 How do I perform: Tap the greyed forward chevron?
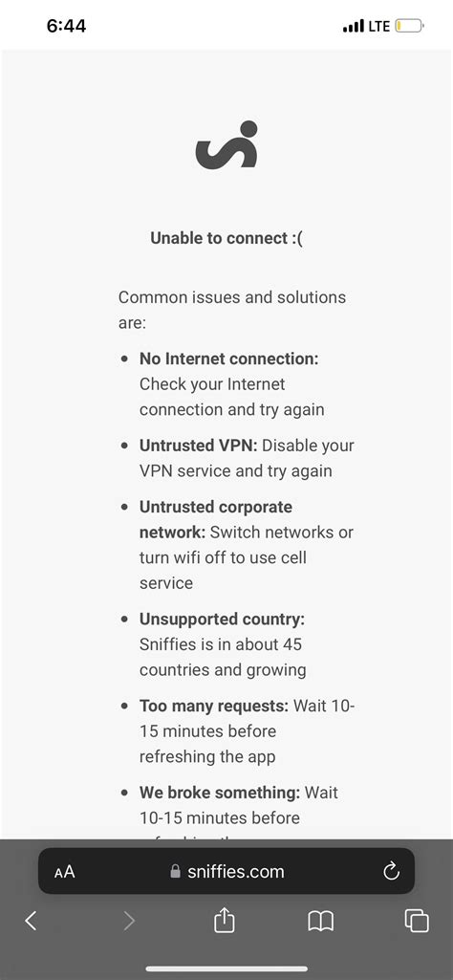pyautogui.click(x=129, y=921)
